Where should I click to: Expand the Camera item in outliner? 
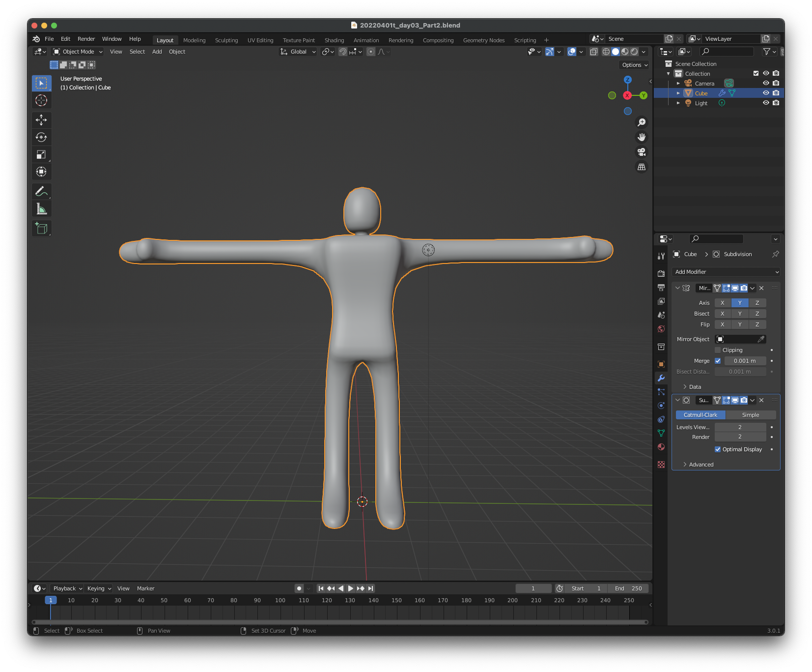(x=678, y=83)
